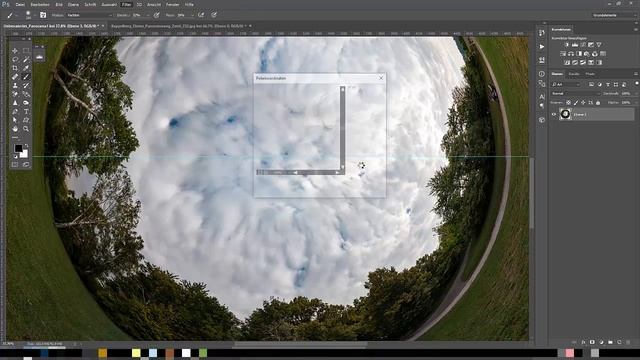640x360 pixels.
Task: Toggle pressure for brush size
Action: pos(214,15)
